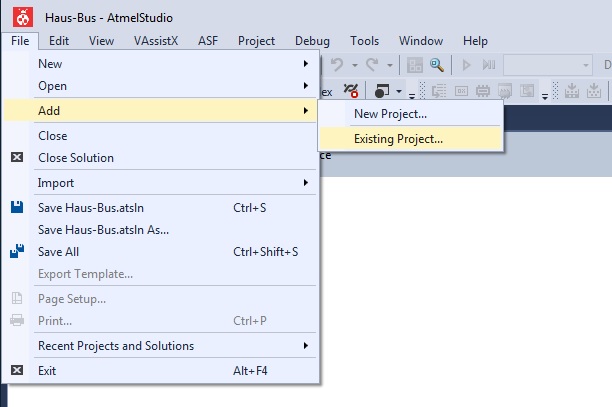Click the second device programming download icon
The height and width of the screenshot is (407, 612).
594,91
